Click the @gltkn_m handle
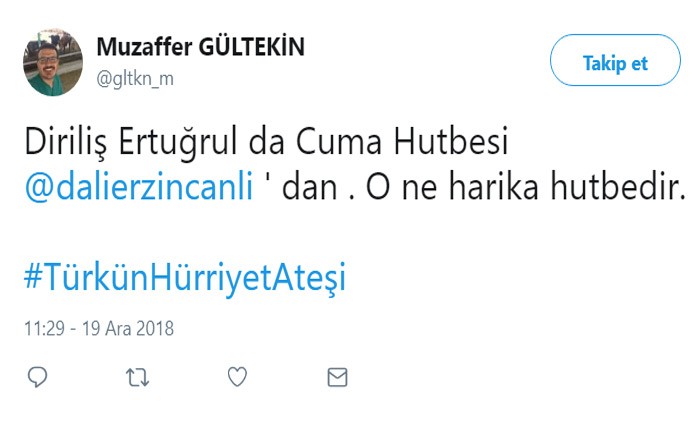The width and height of the screenshot is (700, 430). tap(135, 79)
